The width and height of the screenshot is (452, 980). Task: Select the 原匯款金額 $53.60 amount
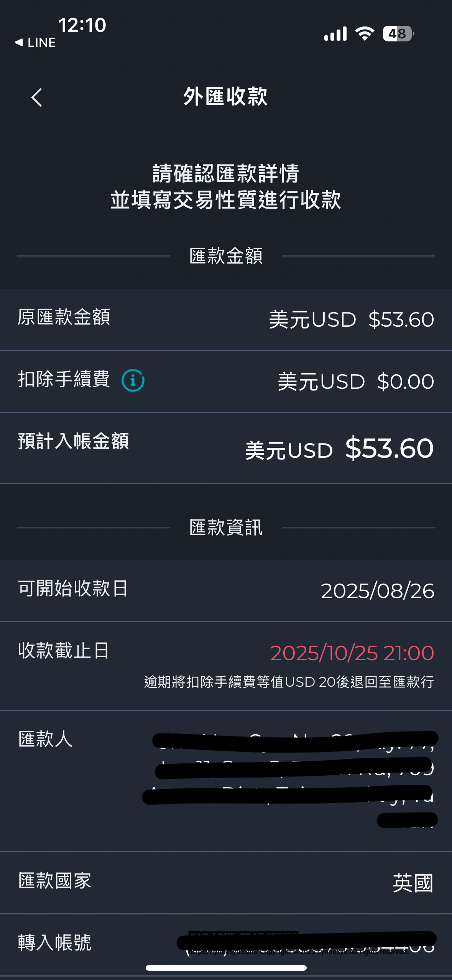401,319
